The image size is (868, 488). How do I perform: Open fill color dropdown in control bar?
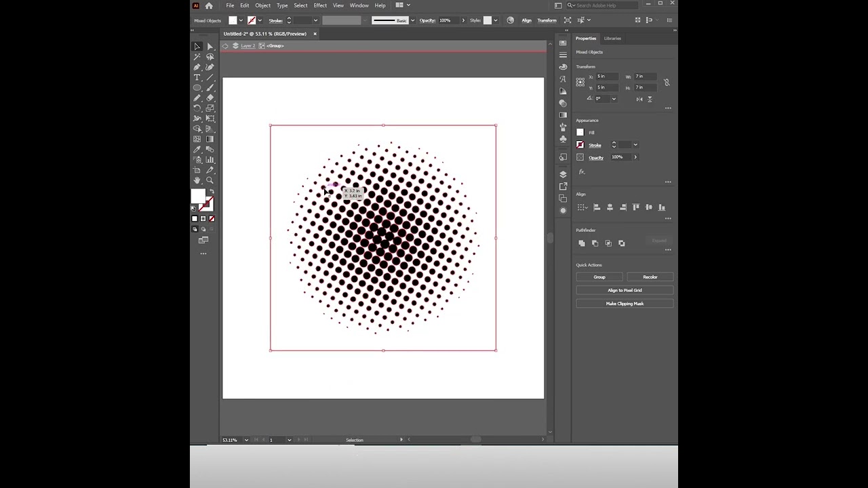point(241,20)
